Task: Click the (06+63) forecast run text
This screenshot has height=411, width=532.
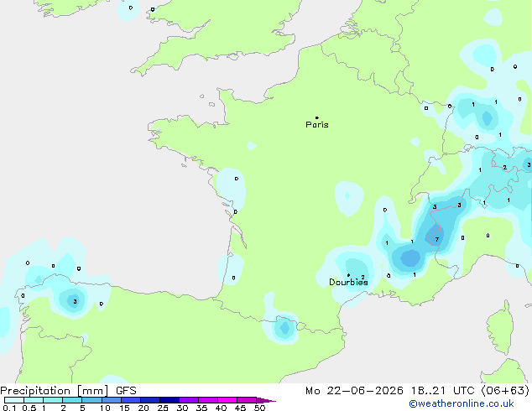Action: (505, 391)
